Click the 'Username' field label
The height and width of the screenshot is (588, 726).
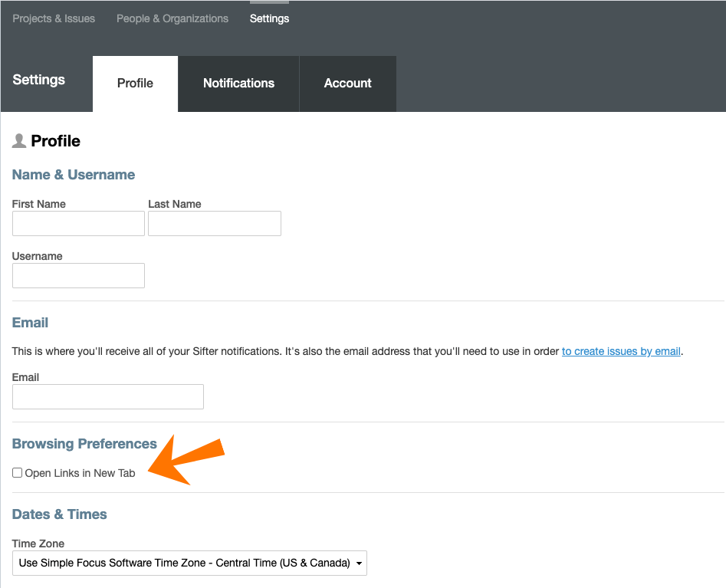38,256
